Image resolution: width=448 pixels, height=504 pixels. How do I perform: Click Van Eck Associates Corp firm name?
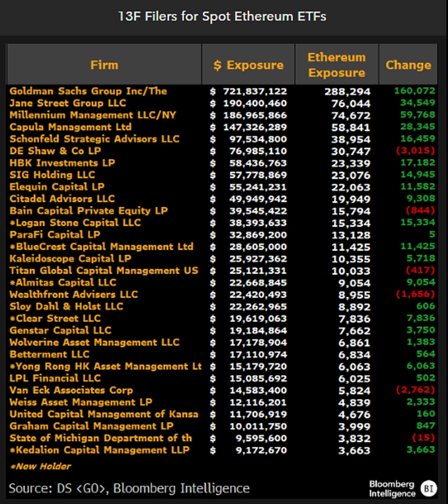[x=71, y=390]
